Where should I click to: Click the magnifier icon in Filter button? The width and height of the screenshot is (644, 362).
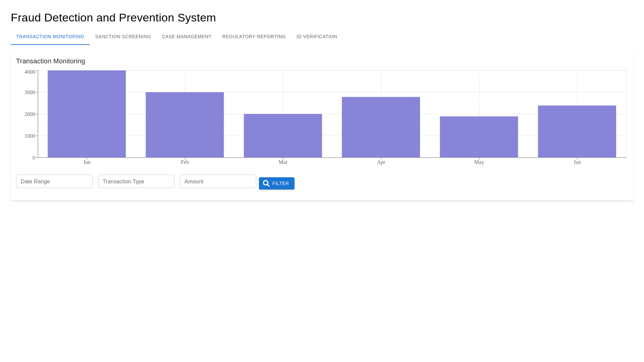[x=266, y=183]
